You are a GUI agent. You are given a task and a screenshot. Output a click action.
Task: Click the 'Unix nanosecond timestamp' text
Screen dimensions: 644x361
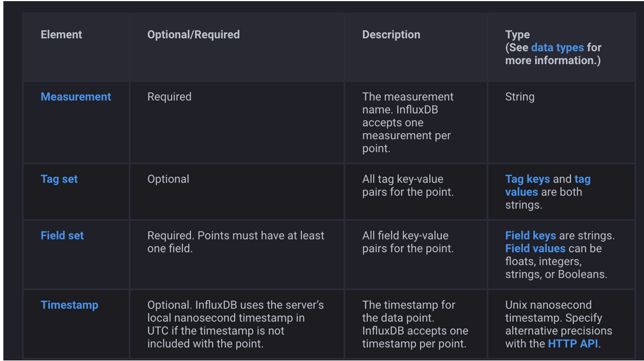click(x=548, y=311)
